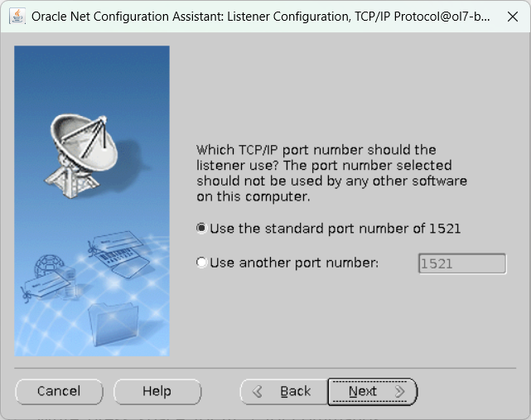Close the Net Configuration Assistant window
Image resolution: width=531 pixels, height=420 pixels.
click(x=513, y=17)
